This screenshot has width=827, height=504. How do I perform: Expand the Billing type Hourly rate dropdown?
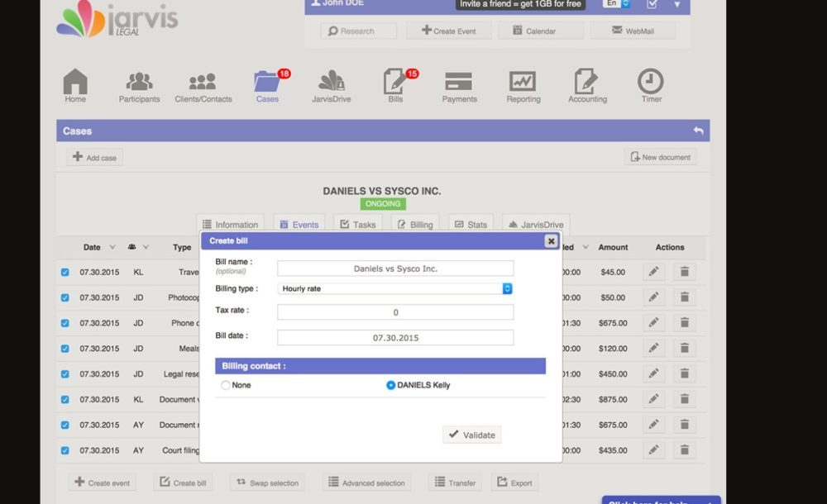coord(508,288)
